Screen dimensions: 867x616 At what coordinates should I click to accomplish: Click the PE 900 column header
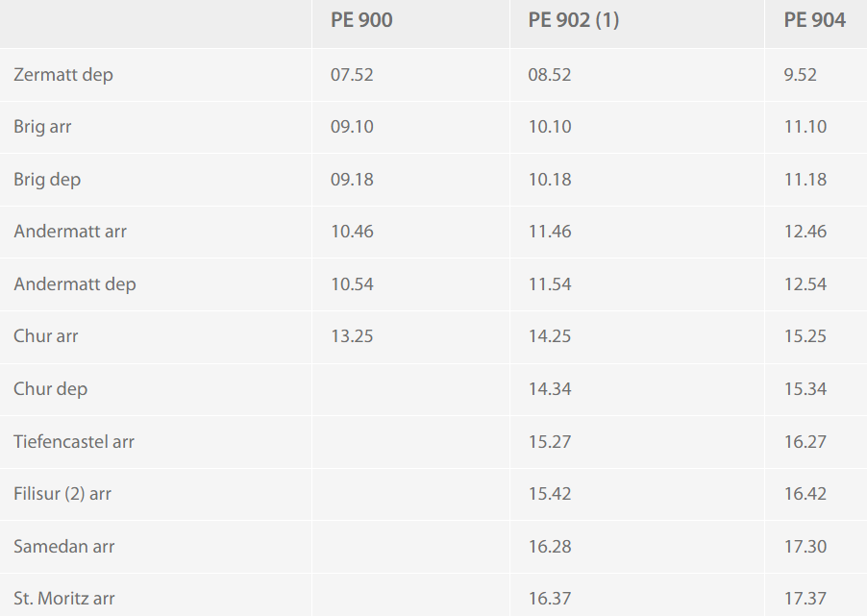click(361, 20)
